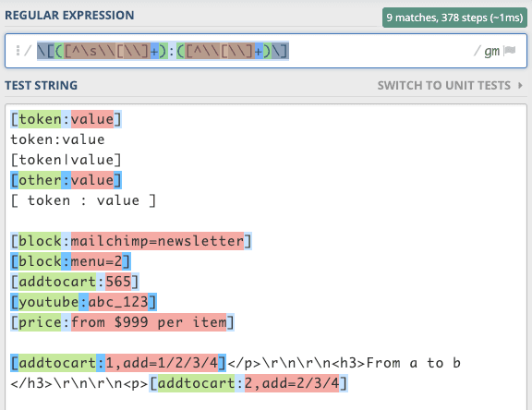Switch to unit tests

[x=443, y=86]
